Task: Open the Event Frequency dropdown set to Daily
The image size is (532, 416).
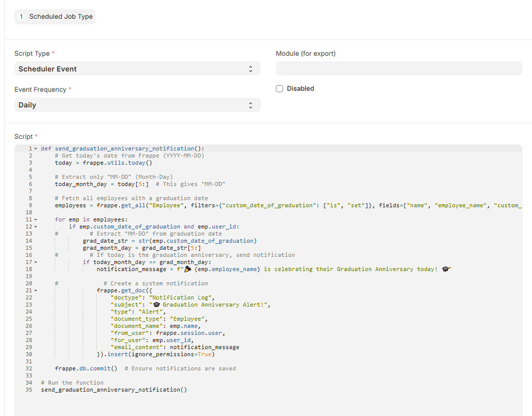Action: (x=137, y=105)
